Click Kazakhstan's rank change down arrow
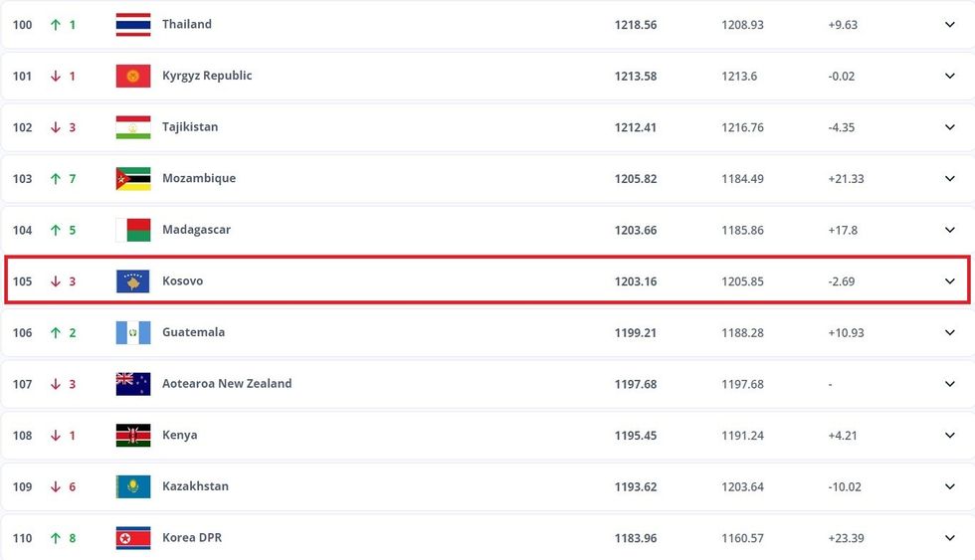 [x=56, y=486]
